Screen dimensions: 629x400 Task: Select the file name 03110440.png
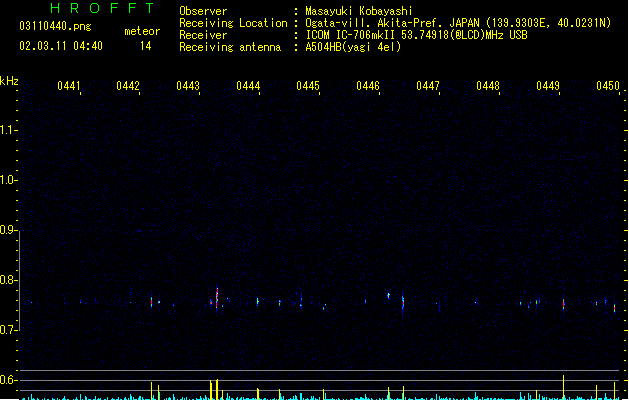click(55, 26)
